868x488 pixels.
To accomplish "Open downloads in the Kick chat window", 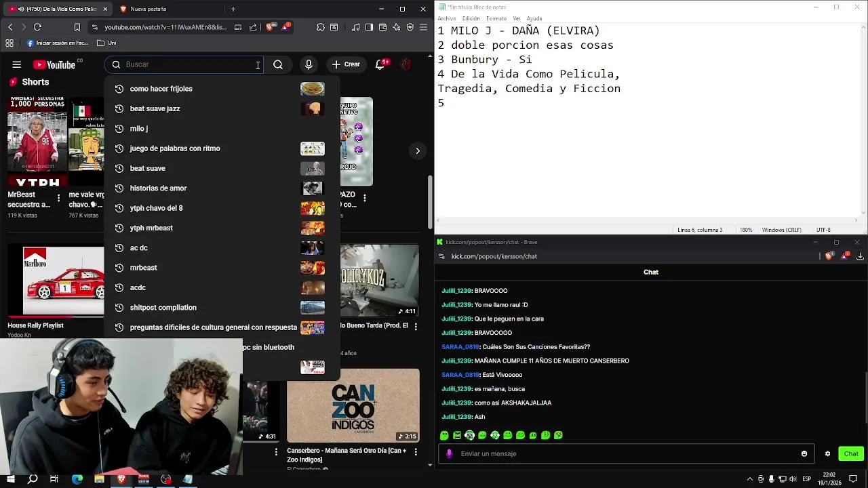I will click(860, 256).
